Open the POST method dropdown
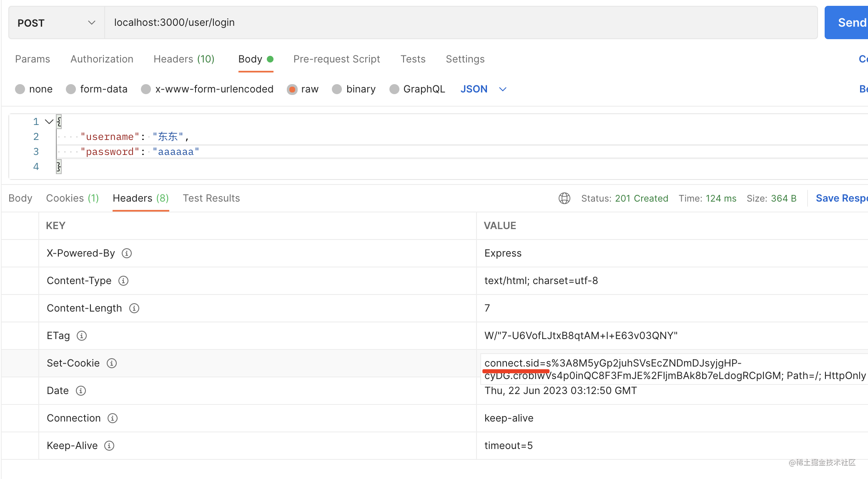Image resolution: width=868 pixels, height=479 pixels. pos(56,23)
